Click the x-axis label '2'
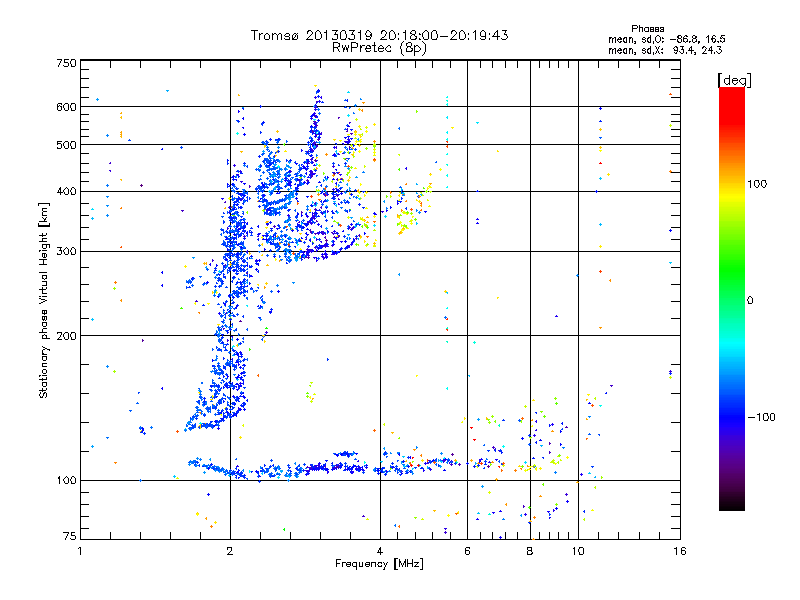 (230, 551)
